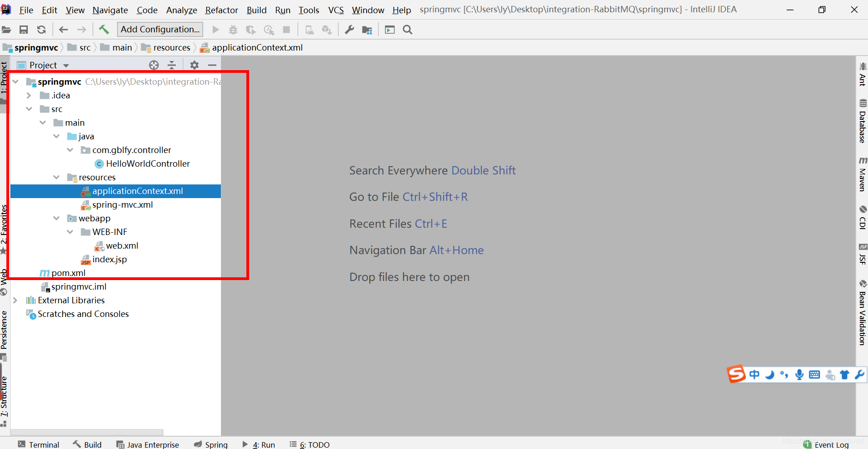868x449 pixels.
Task: Open the Java Enterprise tool window
Action: [148, 444]
